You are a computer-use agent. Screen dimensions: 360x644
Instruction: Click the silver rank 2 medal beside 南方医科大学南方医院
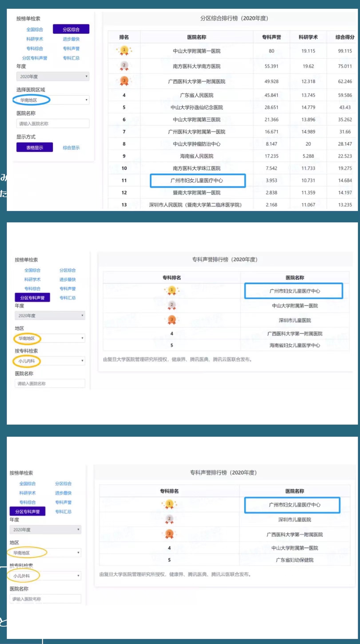(124, 66)
